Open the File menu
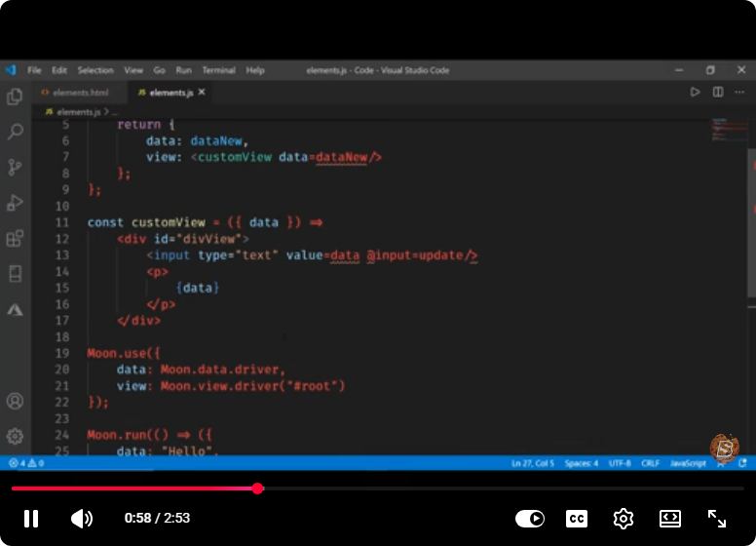This screenshot has width=756, height=546. [34, 70]
